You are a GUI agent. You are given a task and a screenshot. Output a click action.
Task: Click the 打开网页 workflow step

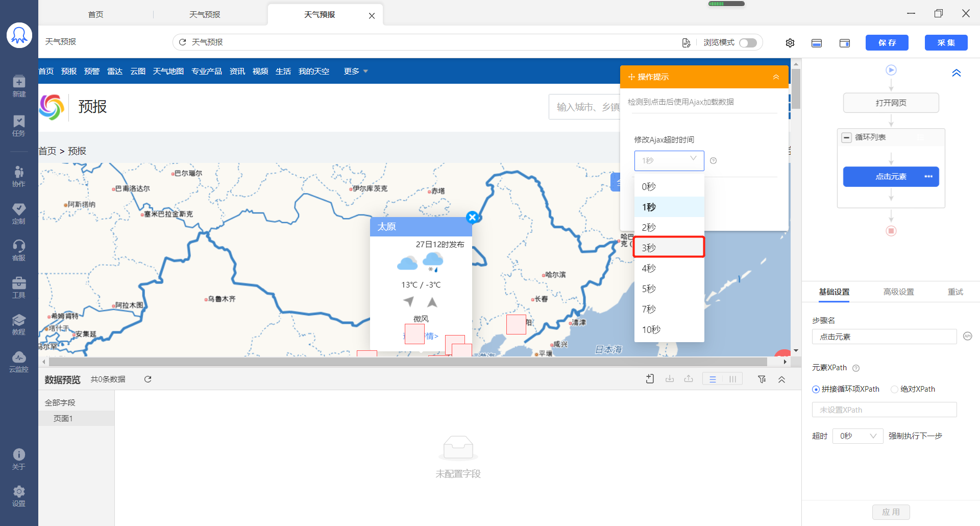(x=891, y=103)
